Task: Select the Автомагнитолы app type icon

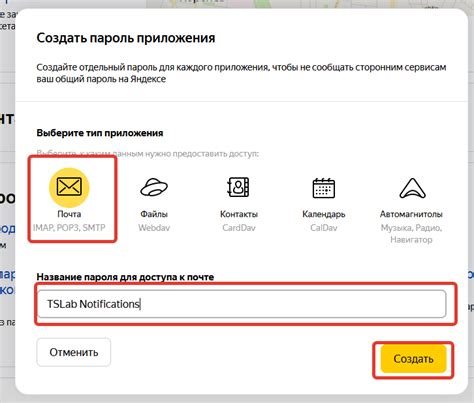Action: (x=412, y=188)
